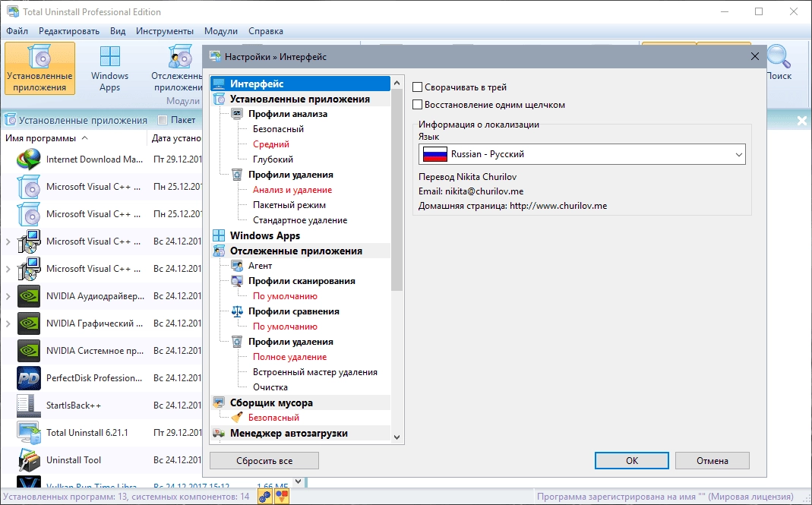Expand NVIDIA Графический row
Viewport: 812px width, 505px height.
pyautogui.click(x=8, y=324)
